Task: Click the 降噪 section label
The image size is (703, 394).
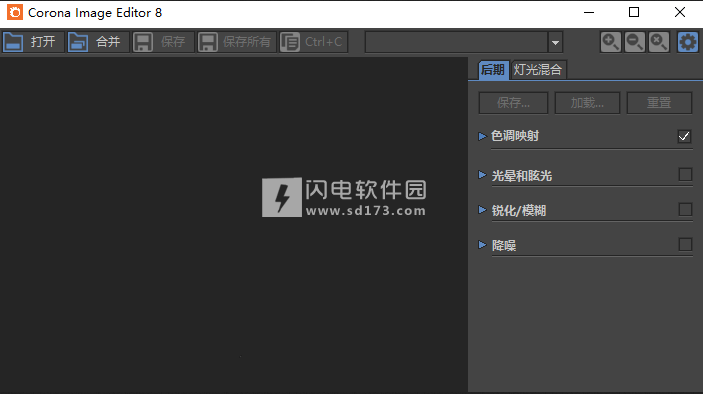Action: pos(504,246)
